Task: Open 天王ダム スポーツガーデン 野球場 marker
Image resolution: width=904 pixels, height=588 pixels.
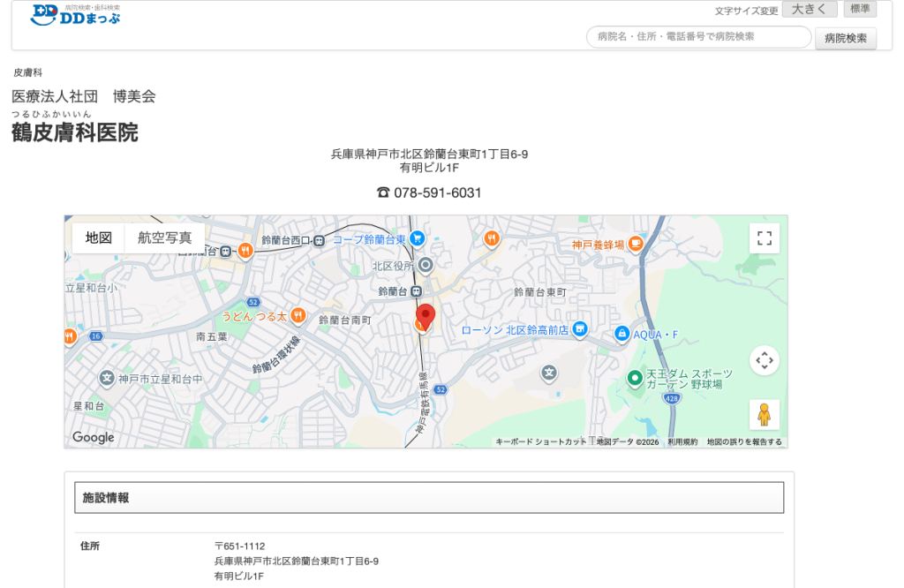Action: tap(635, 378)
